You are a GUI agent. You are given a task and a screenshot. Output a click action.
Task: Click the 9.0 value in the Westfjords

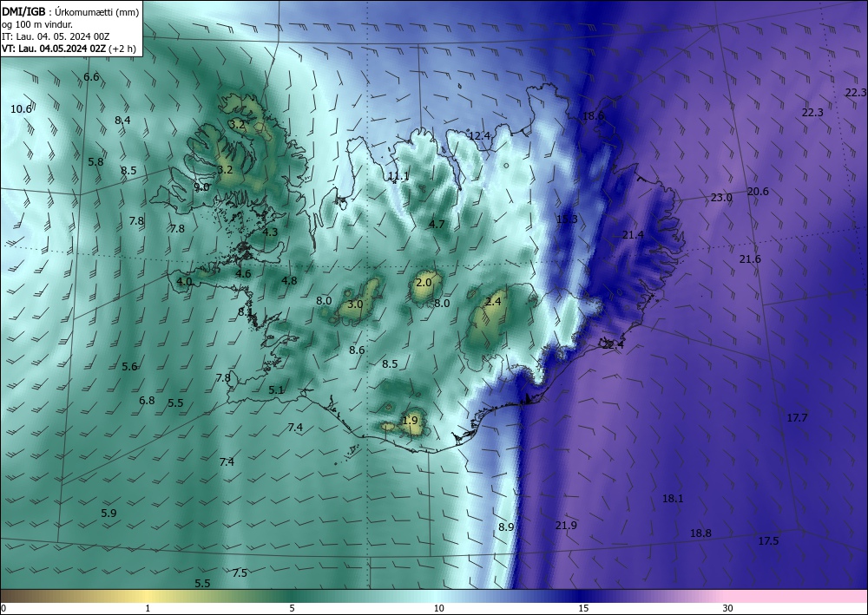pyautogui.click(x=202, y=187)
